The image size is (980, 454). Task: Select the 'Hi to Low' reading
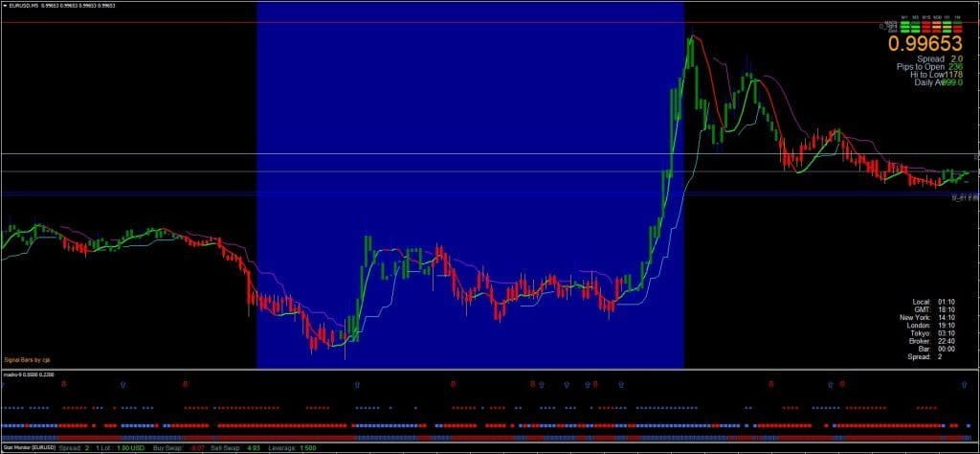click(x=936, y=75)
